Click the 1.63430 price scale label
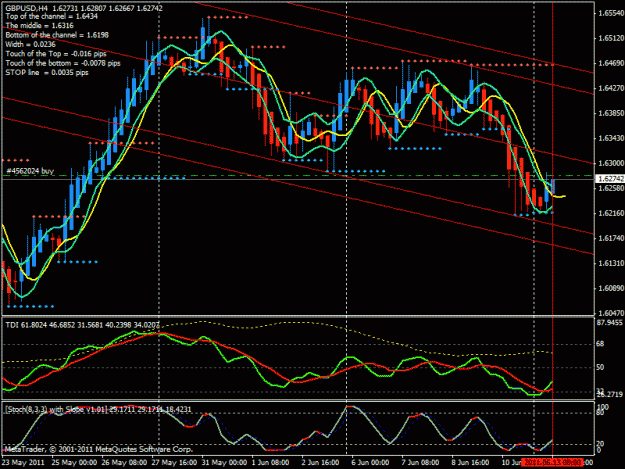The image size is (625, 469). [611, 138]
